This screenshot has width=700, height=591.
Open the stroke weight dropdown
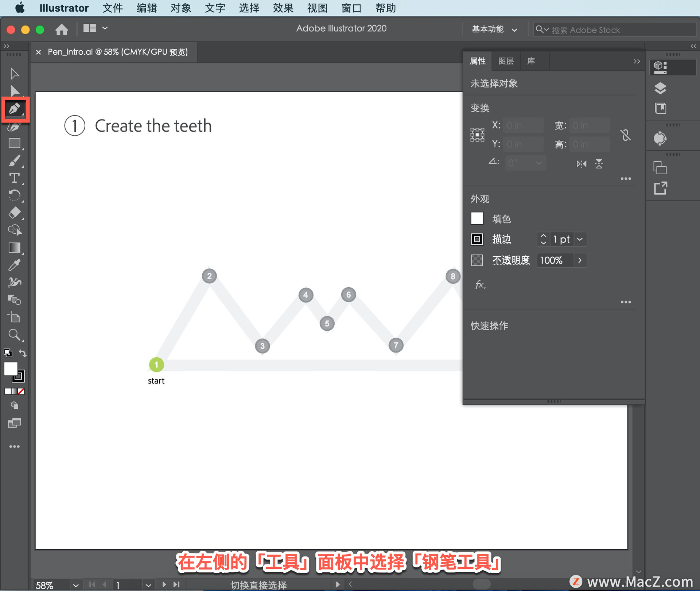(580, 239)
